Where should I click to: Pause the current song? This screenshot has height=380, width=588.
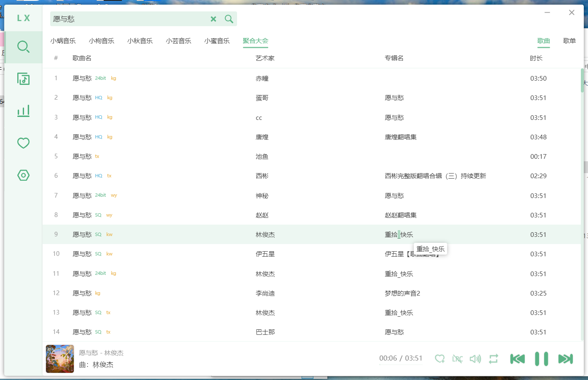pos(542,359)
